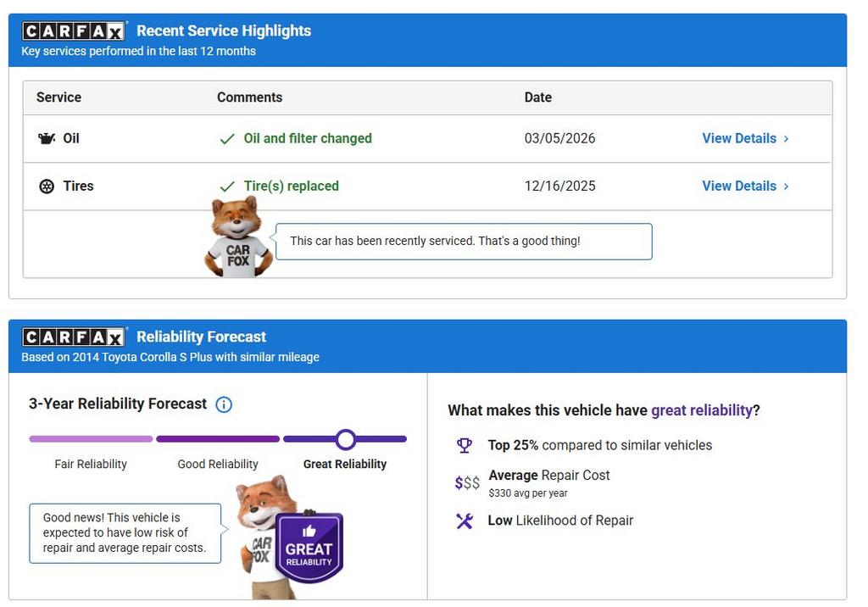Click the oil can icon
Image resolution: width=868 pixels, height=607 pixels.
coord(47,138)
